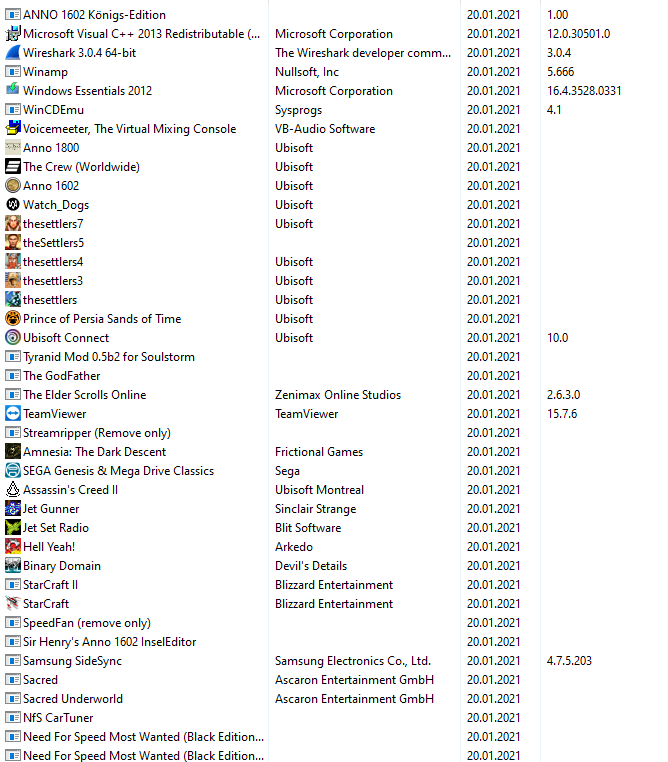Click version 12.0.30501.0
This screenshot has width=668, height=762.
[578, 34]
